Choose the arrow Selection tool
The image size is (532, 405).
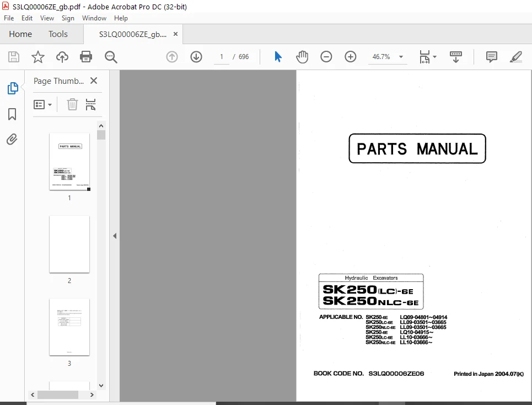tap(278, 57)
